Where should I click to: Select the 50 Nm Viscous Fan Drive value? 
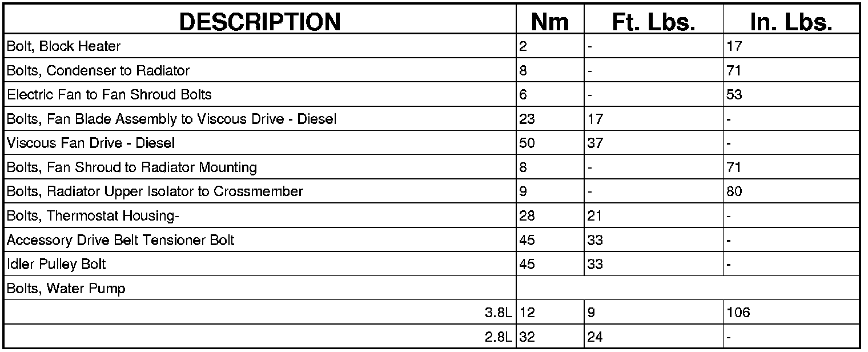pyautogui.click(x=528, y=143)
